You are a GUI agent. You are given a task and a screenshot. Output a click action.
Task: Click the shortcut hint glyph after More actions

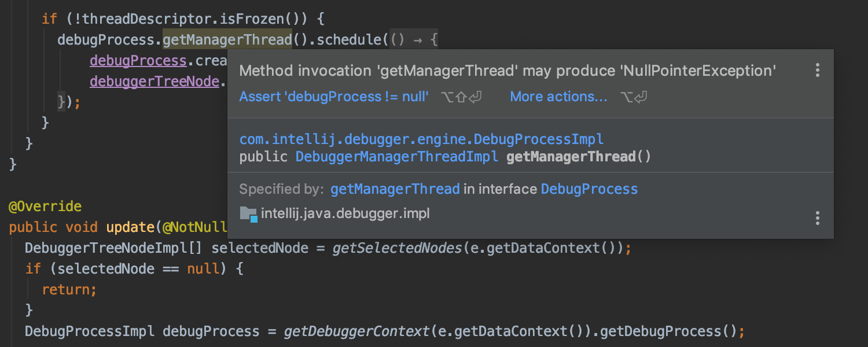point(635,97)
